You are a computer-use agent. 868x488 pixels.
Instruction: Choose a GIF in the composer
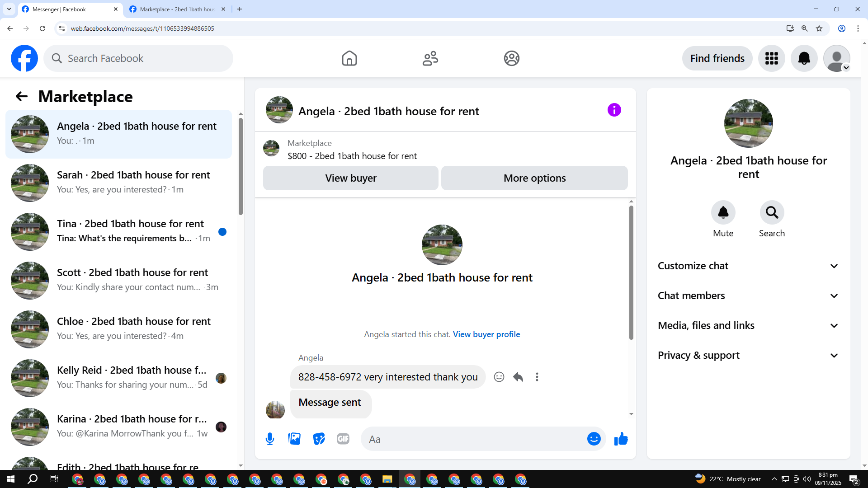(343, 439)
